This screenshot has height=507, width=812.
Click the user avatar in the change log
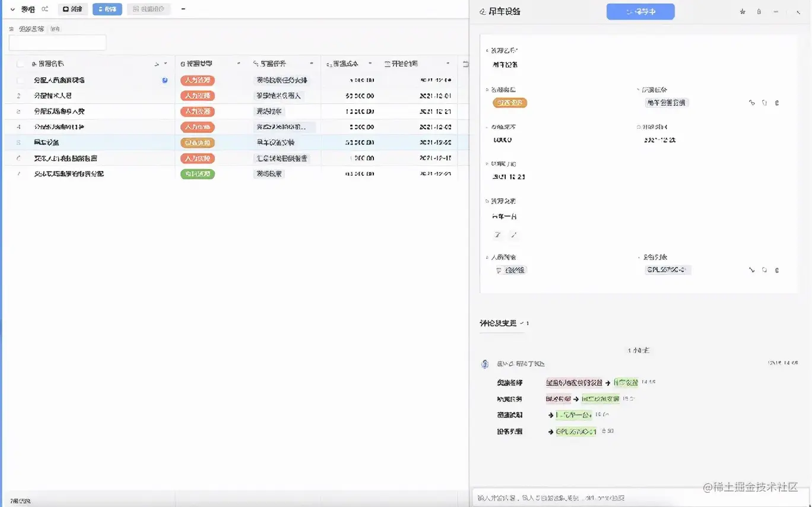click(484, 364)
